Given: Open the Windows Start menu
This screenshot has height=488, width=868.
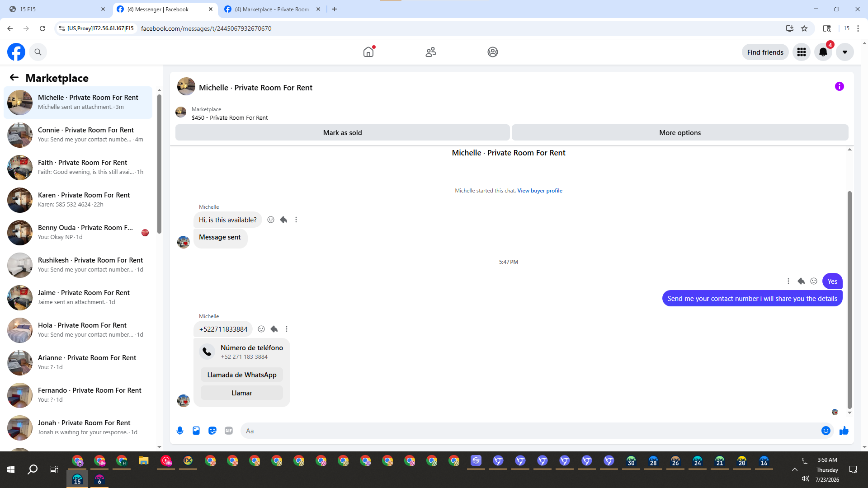Looking at the screenshot, I should tap(11, 469).
